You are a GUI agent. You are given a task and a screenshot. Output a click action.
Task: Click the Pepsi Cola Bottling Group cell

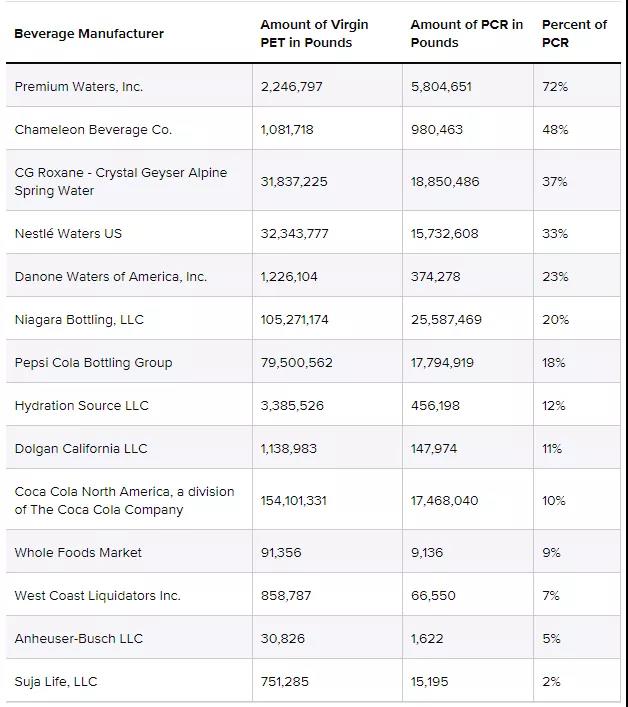tap(93, 363)
